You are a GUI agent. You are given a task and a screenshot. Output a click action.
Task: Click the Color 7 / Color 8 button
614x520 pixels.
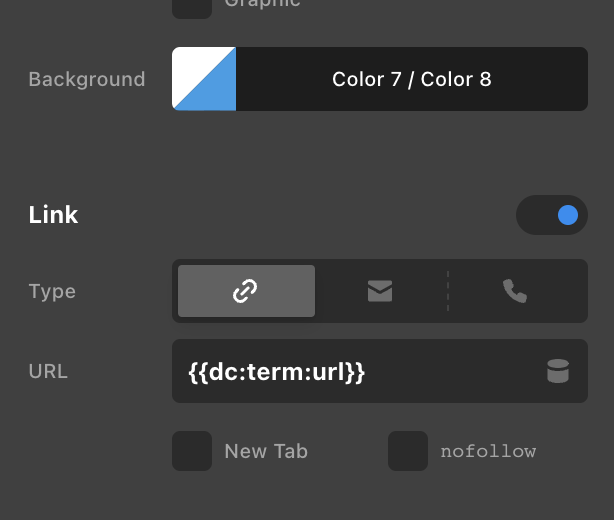411,79
